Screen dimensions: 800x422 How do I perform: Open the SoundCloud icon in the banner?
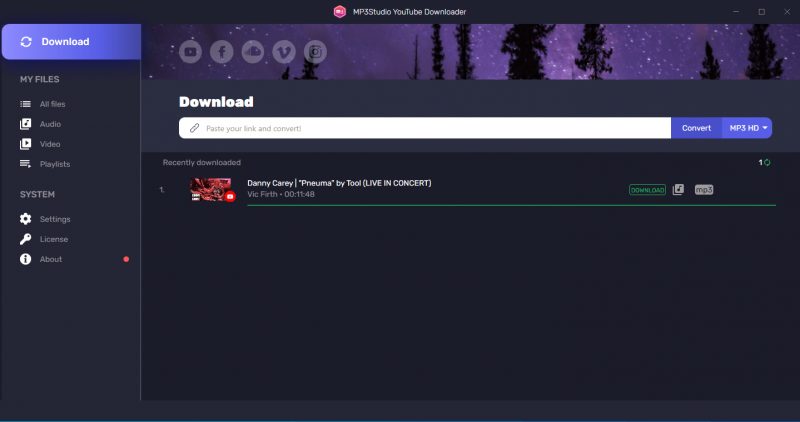coord(253,51)
